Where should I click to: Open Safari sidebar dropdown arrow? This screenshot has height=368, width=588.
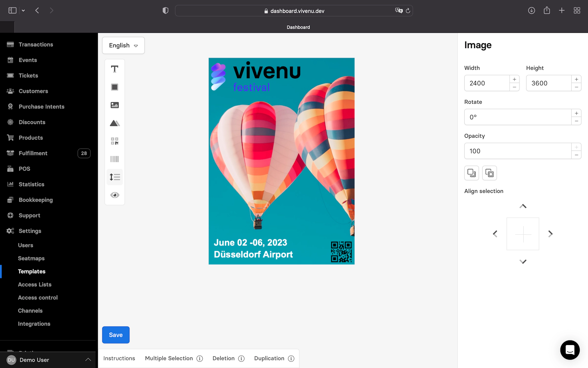[x=23, y=11]
